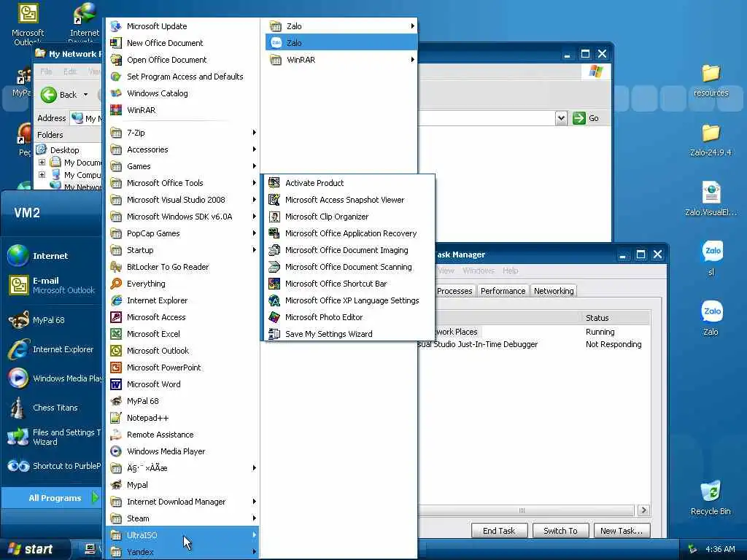747x560 pixels.
Task: Expand the Steam program folder
Action: pos(182,518)
